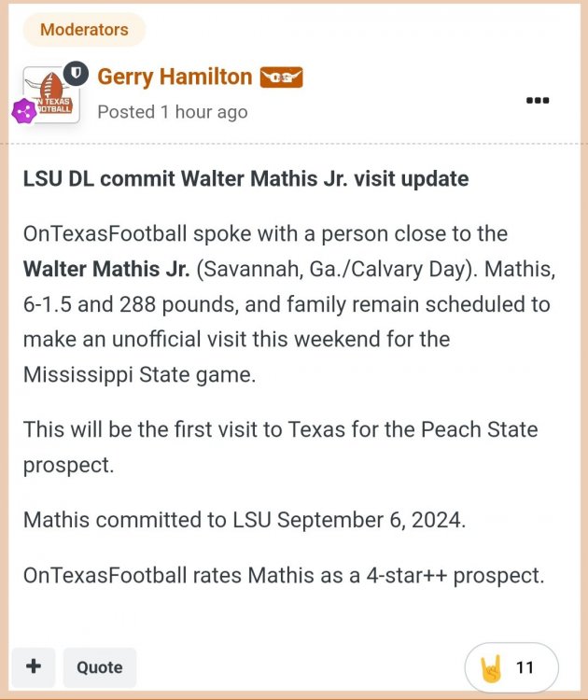Click the purple rank badge icon
The width and height of the screenshot is (588, 700).
(x=23, y=112)
